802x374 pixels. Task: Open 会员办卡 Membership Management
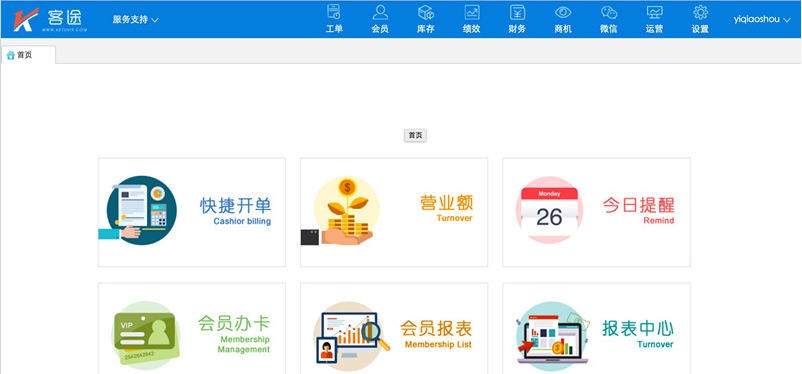(x=234, y=334)
